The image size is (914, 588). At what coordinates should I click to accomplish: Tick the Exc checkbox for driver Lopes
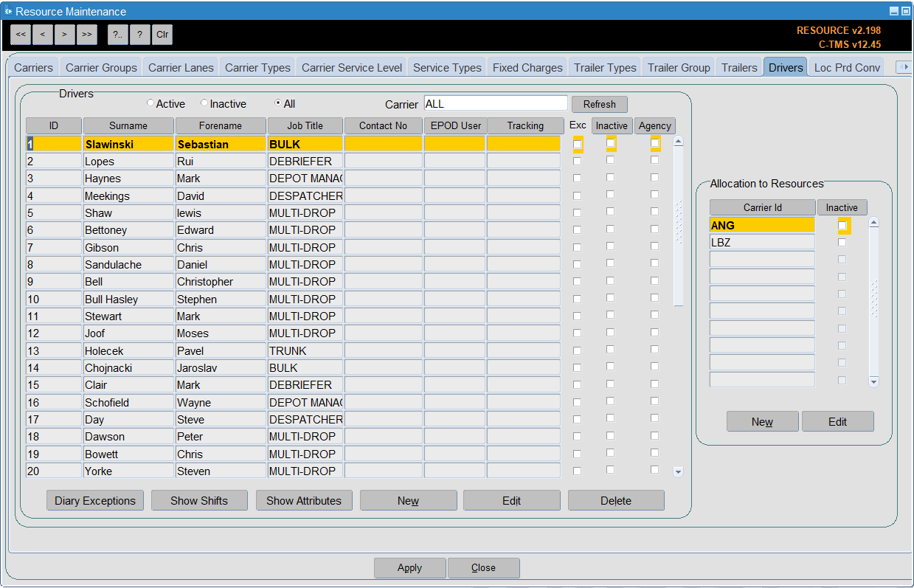click(x=578, y=161)
